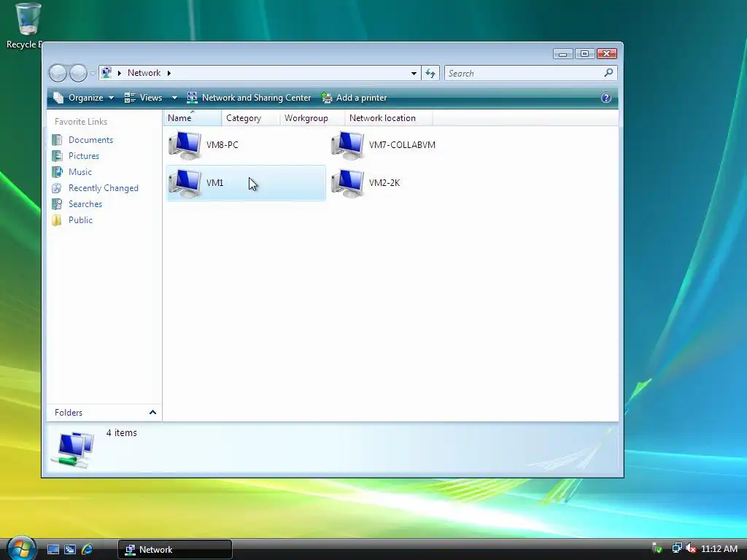The height and width of the screenshot is (560, 747).
Task: Select the VM7-COLLABVM computer icon
Action: (348, 145)
